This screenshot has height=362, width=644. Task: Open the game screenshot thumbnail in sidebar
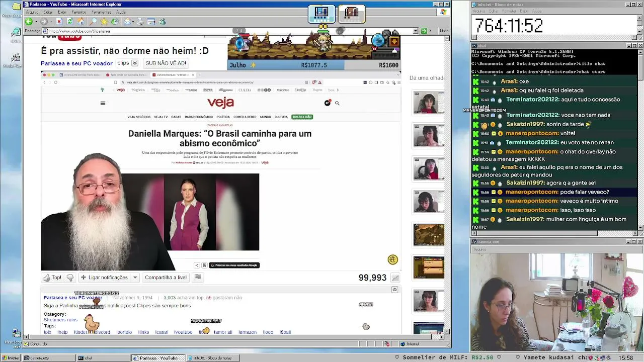pos(429,235)
